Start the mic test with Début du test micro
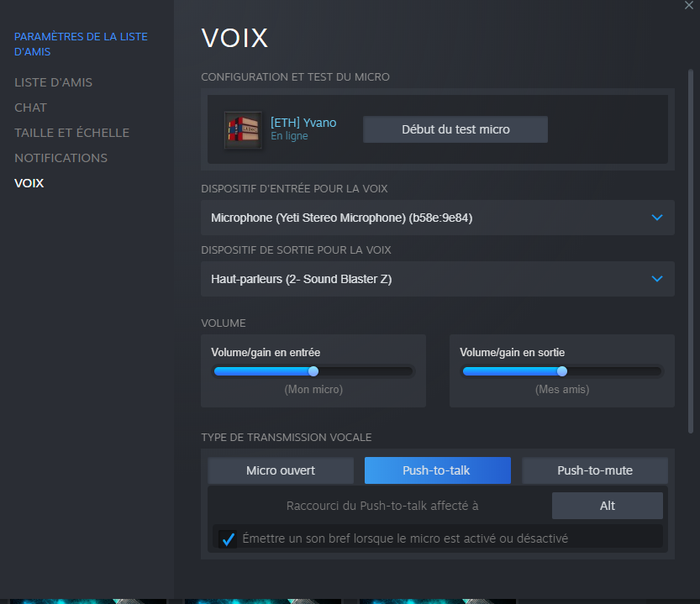 (455, 129)
